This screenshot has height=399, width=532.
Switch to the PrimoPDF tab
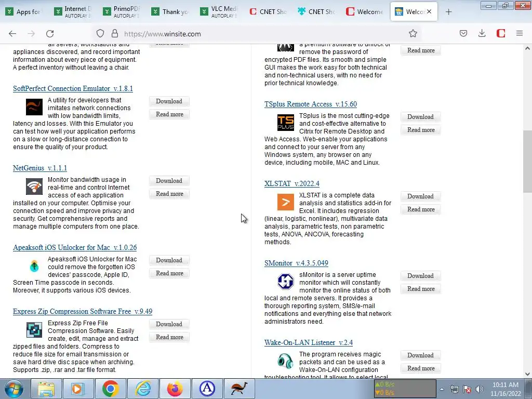click(x=122, y=12)
